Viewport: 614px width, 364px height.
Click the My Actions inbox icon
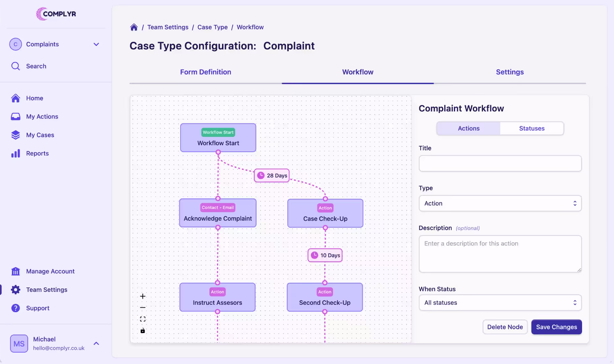click(x=15, y=116)
